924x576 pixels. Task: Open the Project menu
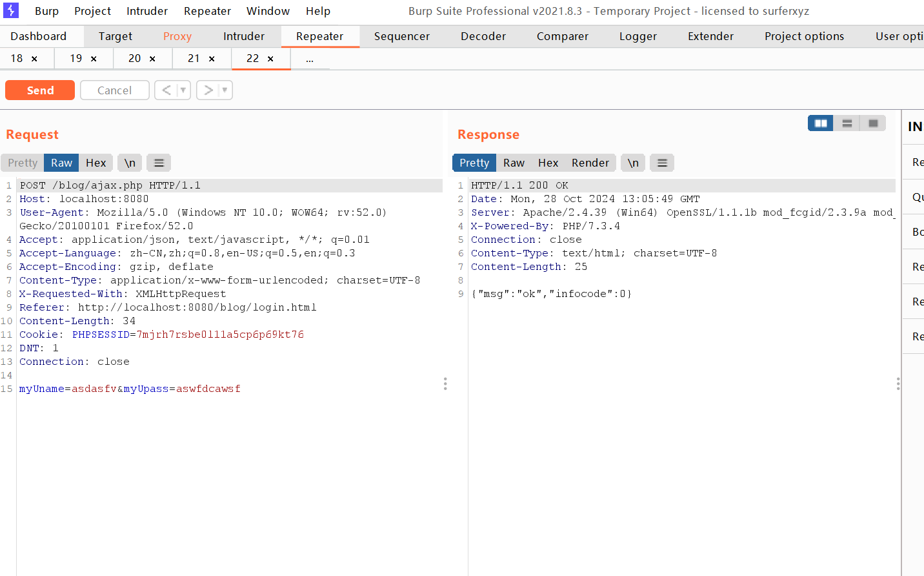coord(92,11)
